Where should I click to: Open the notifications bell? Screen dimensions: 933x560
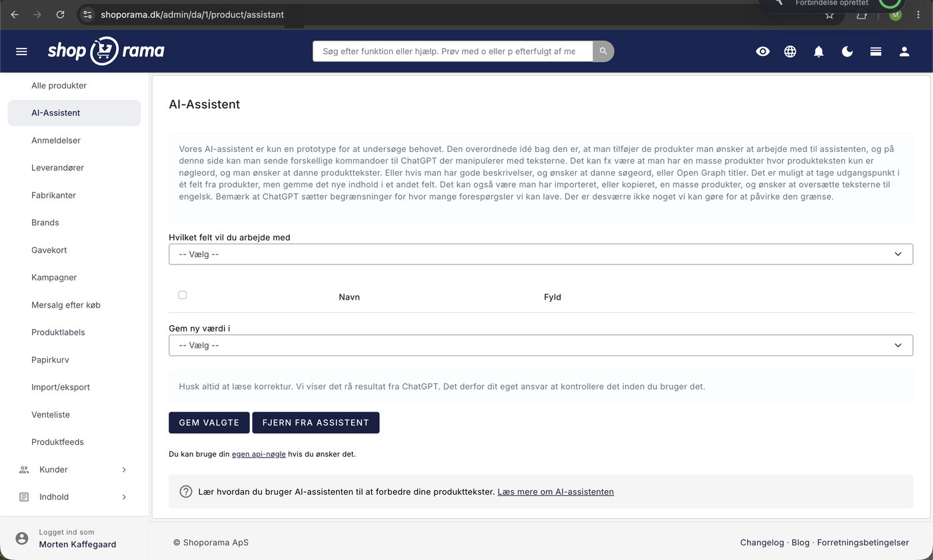coord(819,51)
